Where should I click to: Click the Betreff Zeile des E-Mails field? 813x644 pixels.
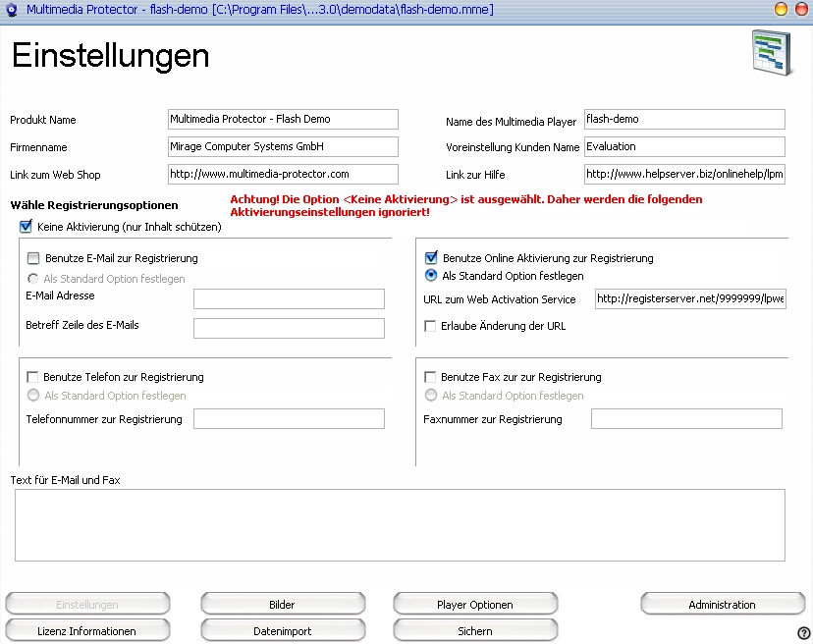point(290,328)
